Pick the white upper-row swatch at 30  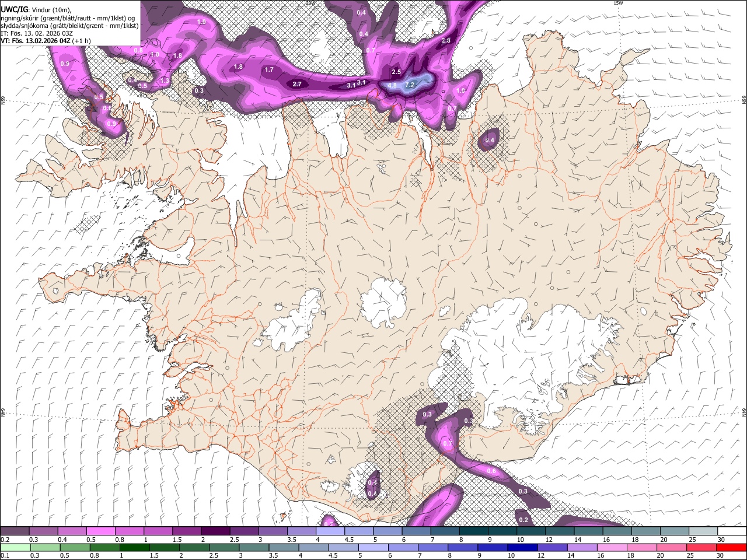(x=732, y=531)
